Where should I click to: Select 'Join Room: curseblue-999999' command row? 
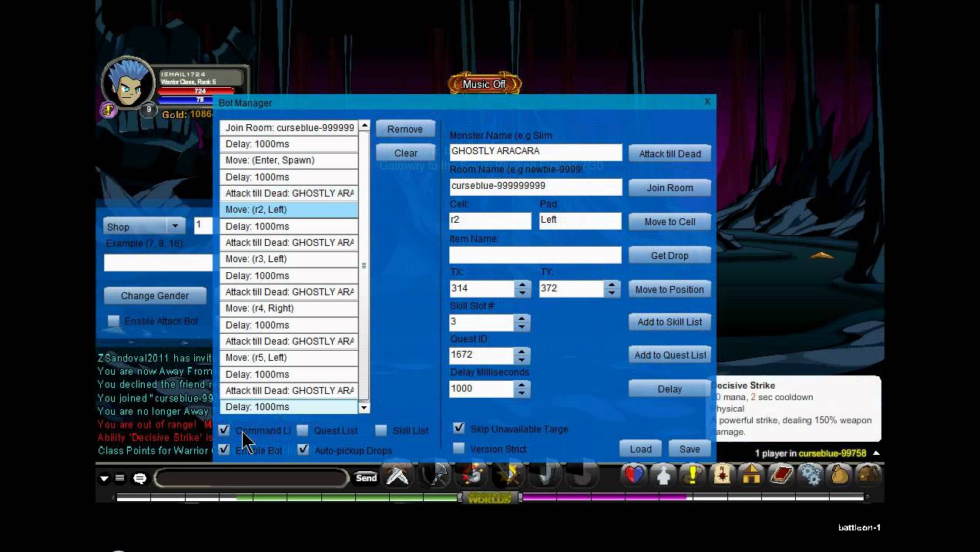coord(289,128)
